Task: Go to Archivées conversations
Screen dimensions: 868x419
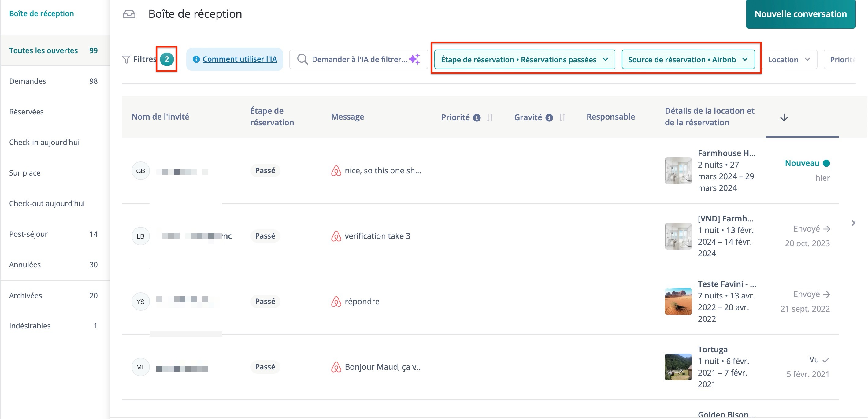Action: coord(26,295)
